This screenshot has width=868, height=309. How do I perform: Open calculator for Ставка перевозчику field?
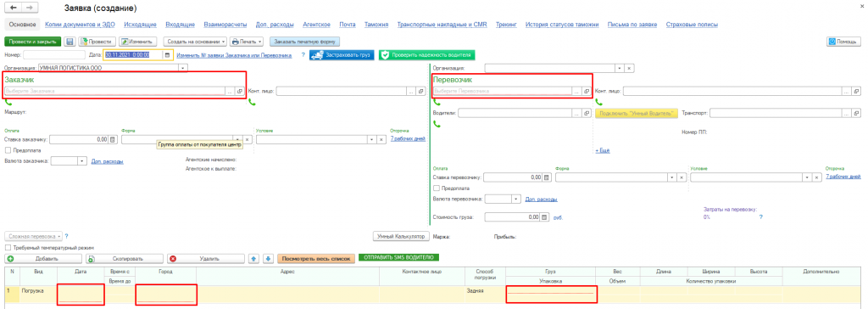coord(546,177)
